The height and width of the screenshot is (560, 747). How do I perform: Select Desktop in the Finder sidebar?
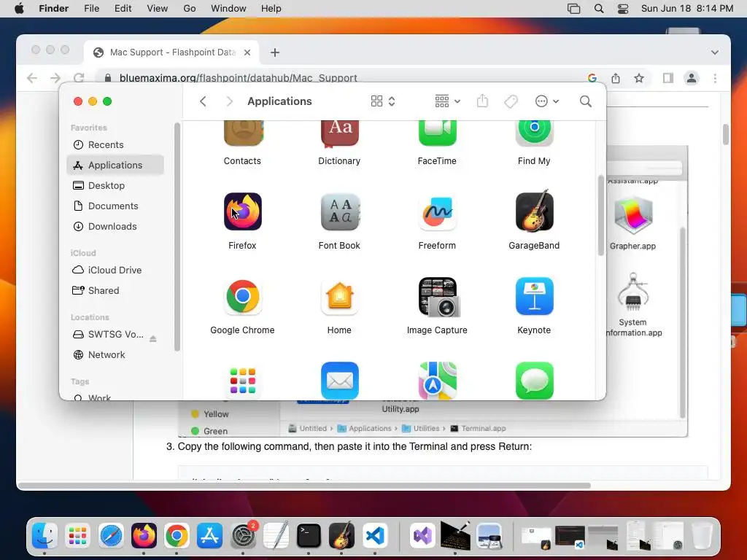coord(115,186)
